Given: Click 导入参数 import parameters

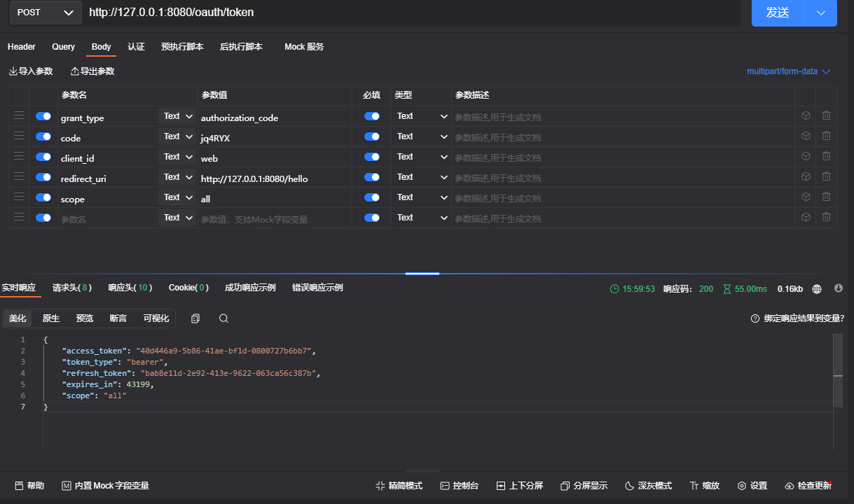Looking at the screenshot, I should (31, 71).
